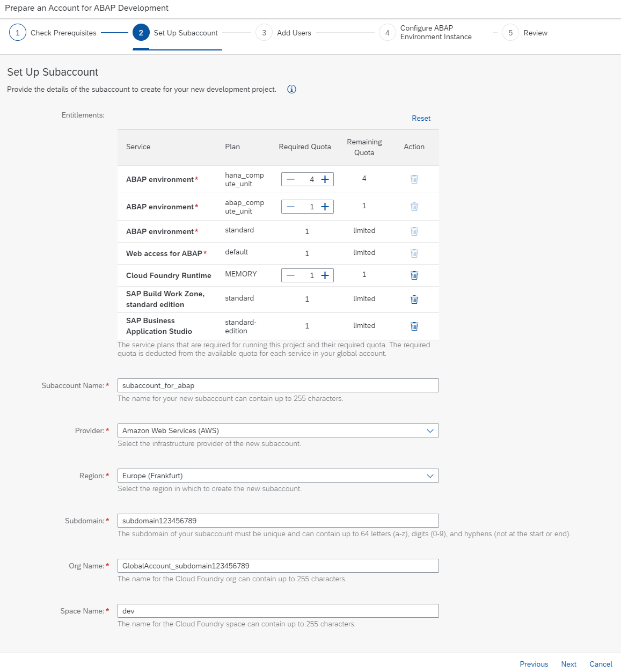Click the 'Entitlements:' label

pos(83,115)
